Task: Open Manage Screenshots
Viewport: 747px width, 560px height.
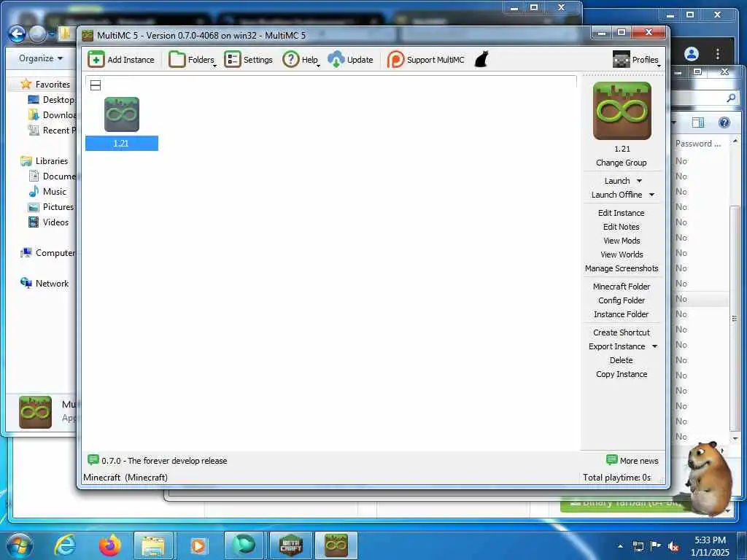Action: tap(622, 268)
